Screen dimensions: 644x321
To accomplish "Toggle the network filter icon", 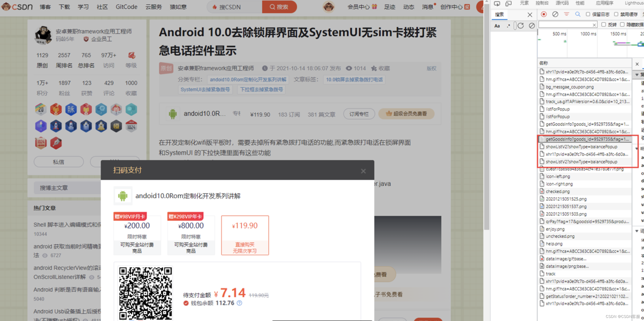I will tap(567, 14).
